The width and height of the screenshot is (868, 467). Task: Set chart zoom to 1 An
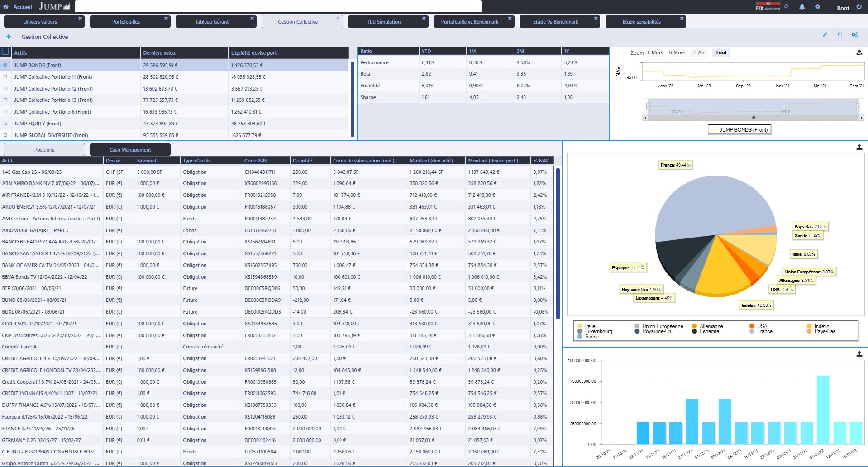coord(699,52)
